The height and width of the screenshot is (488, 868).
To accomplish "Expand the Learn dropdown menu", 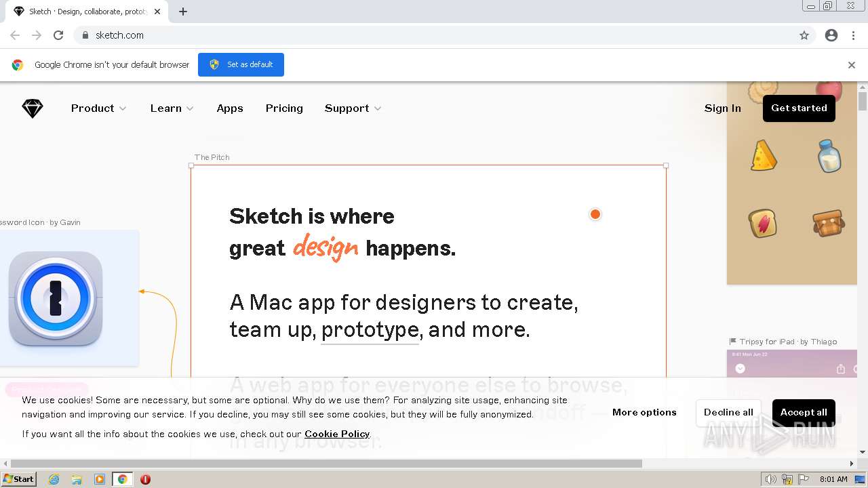I will (x=172, y=108).
